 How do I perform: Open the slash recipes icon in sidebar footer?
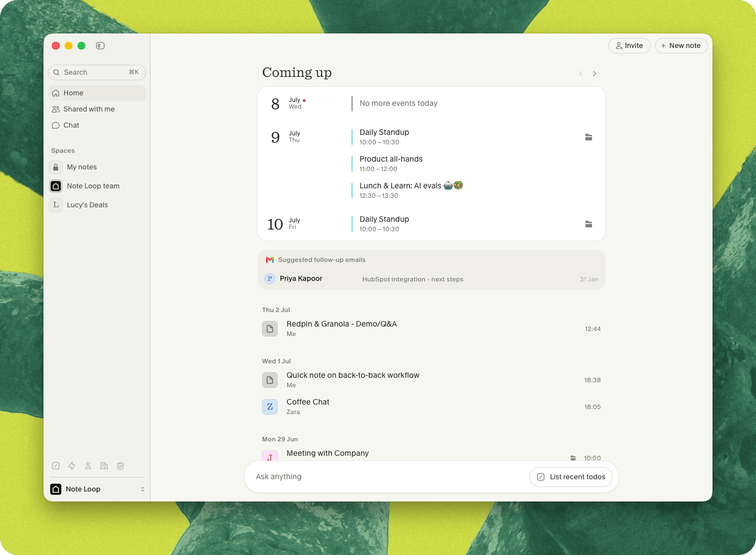56,466
